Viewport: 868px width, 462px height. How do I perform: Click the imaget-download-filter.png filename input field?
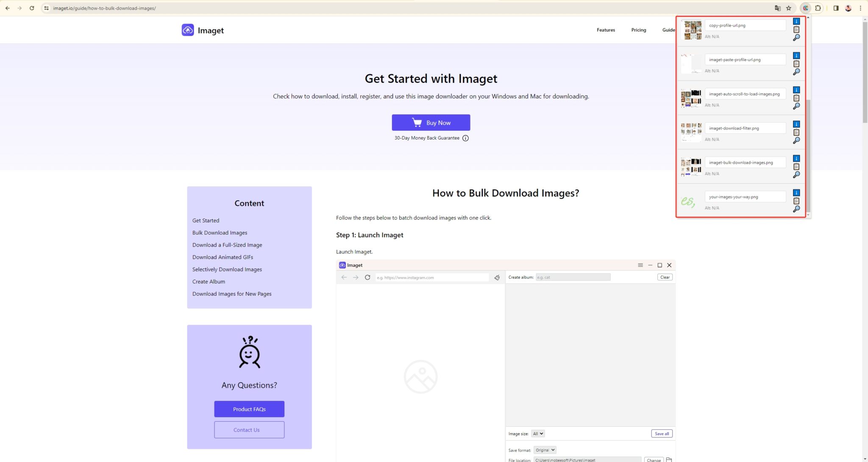pos(745,128)
